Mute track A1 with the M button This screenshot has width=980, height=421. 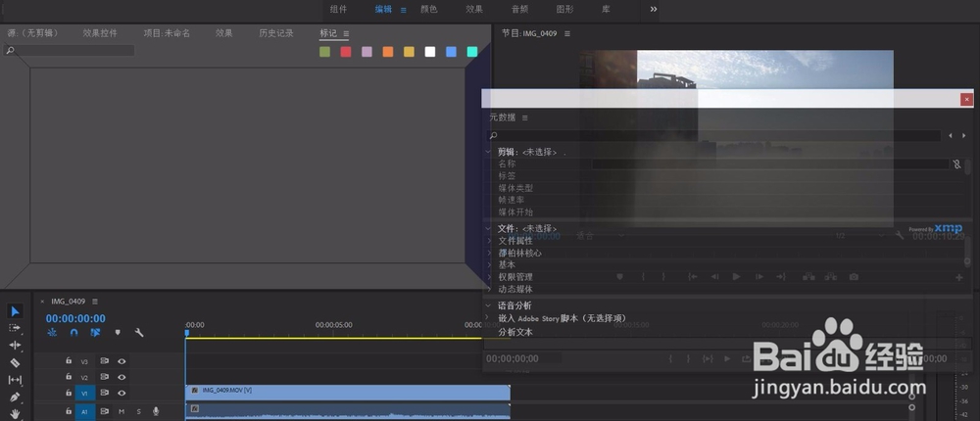122,411
